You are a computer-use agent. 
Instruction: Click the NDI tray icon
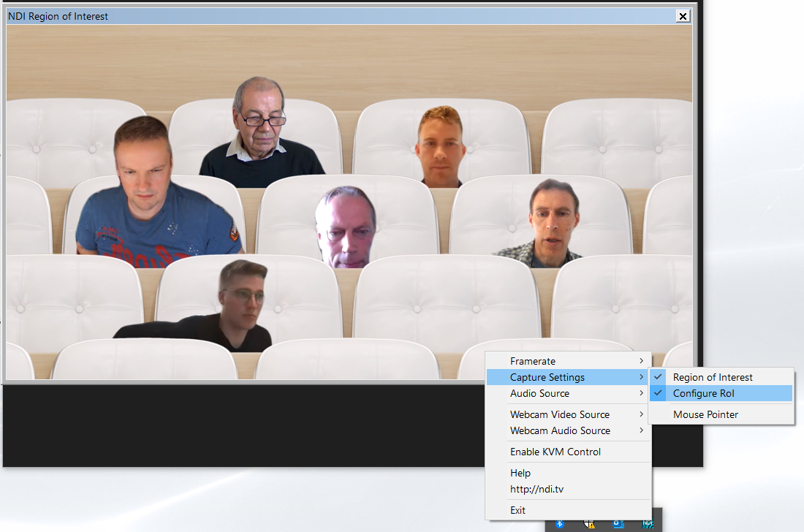click(647, 523)
